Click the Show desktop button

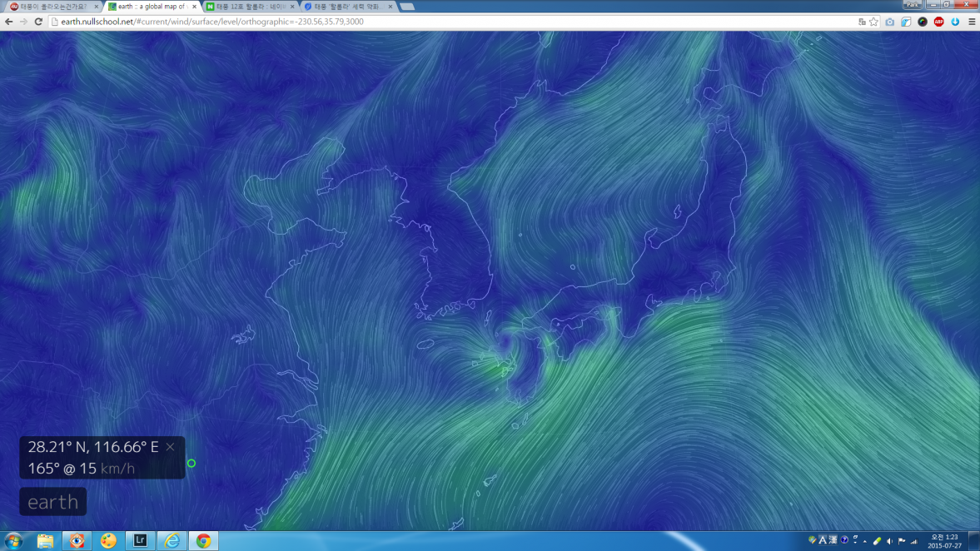(974, 541)
